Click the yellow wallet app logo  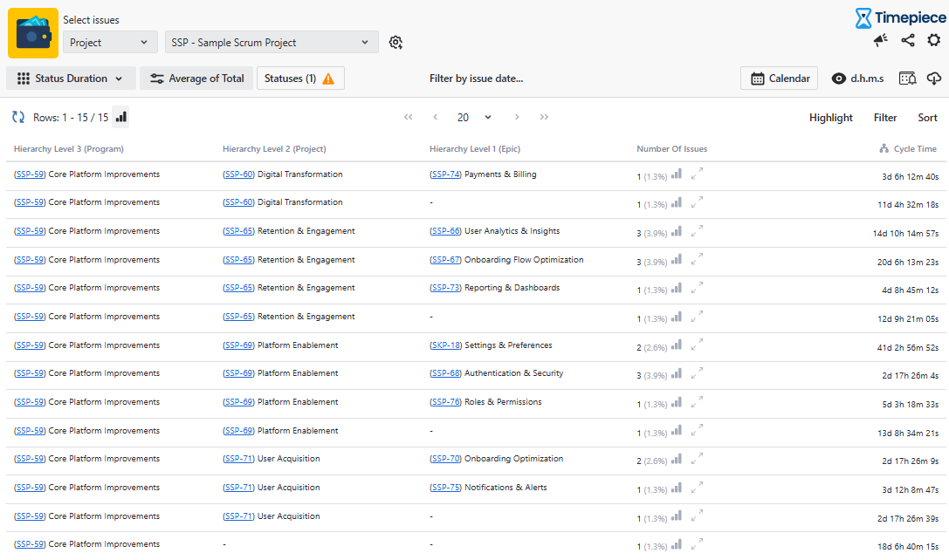33,33
